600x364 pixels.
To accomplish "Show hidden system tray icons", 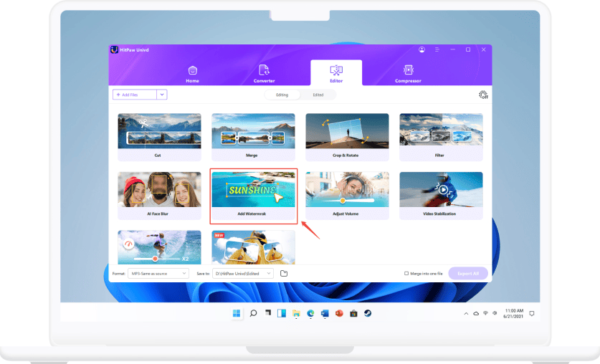I will (x=466, y=314).
